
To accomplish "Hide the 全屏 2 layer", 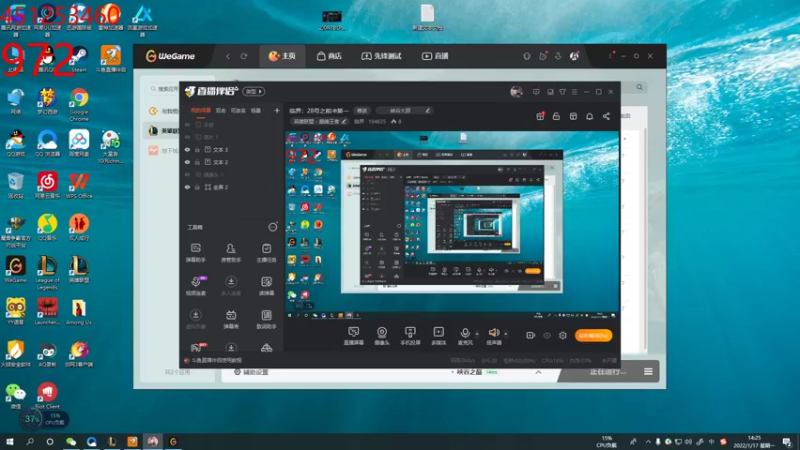I will click(187, 187).
